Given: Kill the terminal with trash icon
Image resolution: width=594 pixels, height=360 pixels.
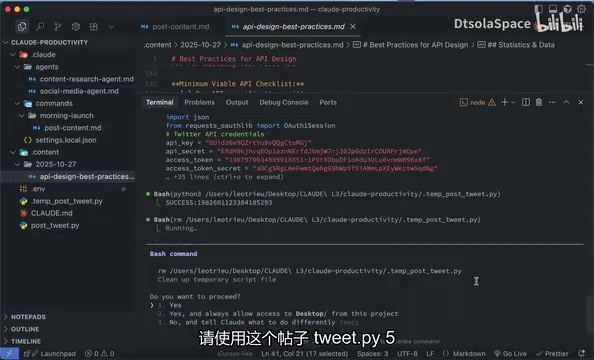Looking at the screenshot, I should [539, 102].
